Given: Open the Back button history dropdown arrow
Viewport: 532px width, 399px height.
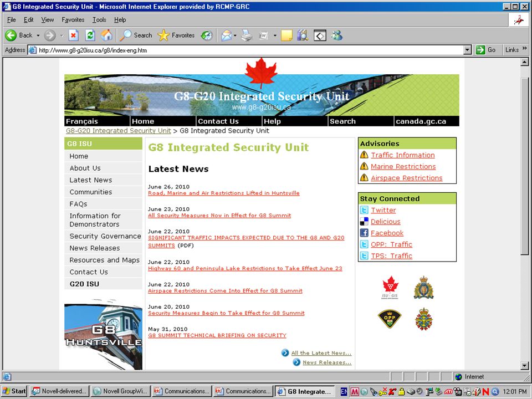Looking at the screenshot, I should pyautogui.click(x=38, y=35).
